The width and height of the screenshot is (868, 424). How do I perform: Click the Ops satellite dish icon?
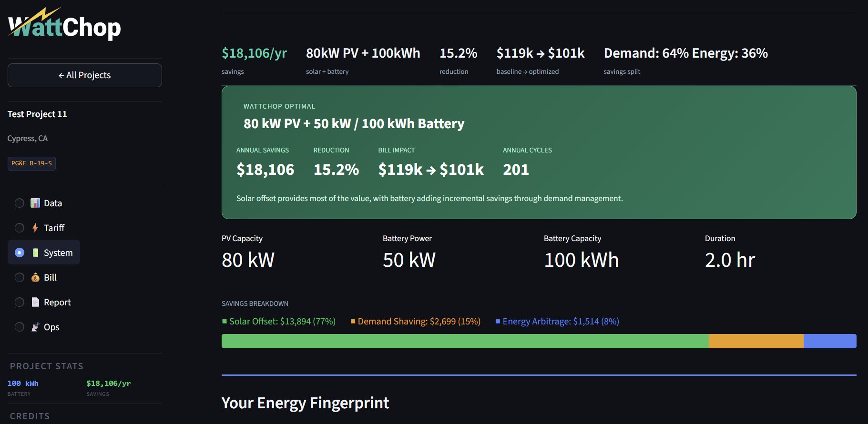pyautogui.click(x=35, y=327)
